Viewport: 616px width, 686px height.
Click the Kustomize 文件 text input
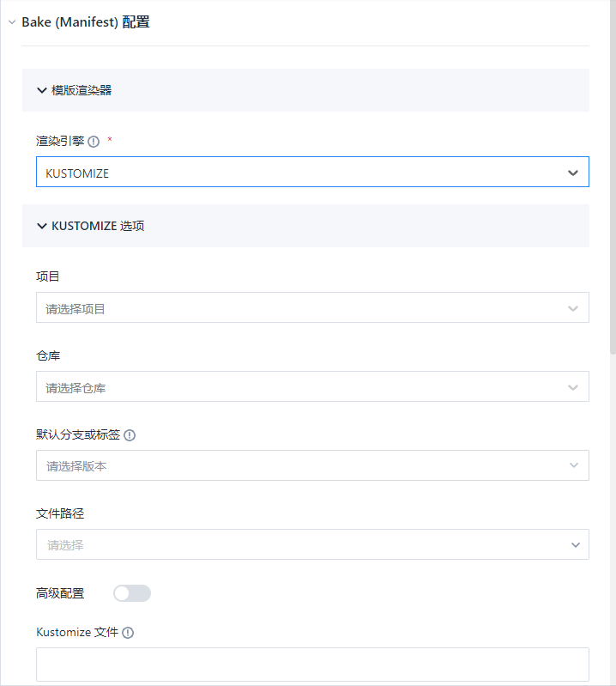[x=312, y=665]
